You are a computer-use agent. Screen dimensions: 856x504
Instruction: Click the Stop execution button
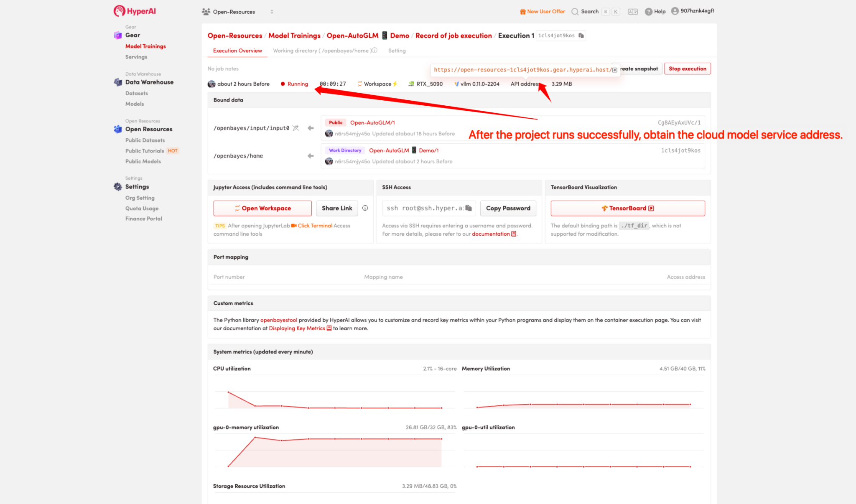pyautogui.click(x=687, y=69)
